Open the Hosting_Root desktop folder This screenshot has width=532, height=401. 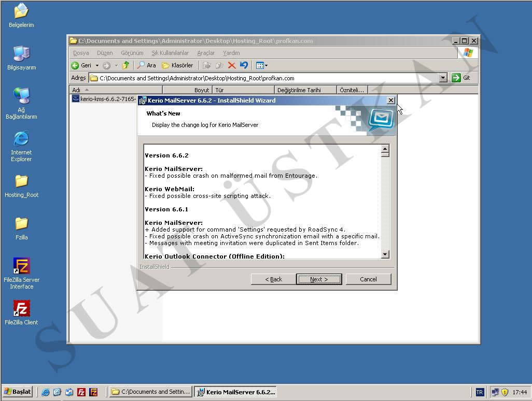point(21,186)
